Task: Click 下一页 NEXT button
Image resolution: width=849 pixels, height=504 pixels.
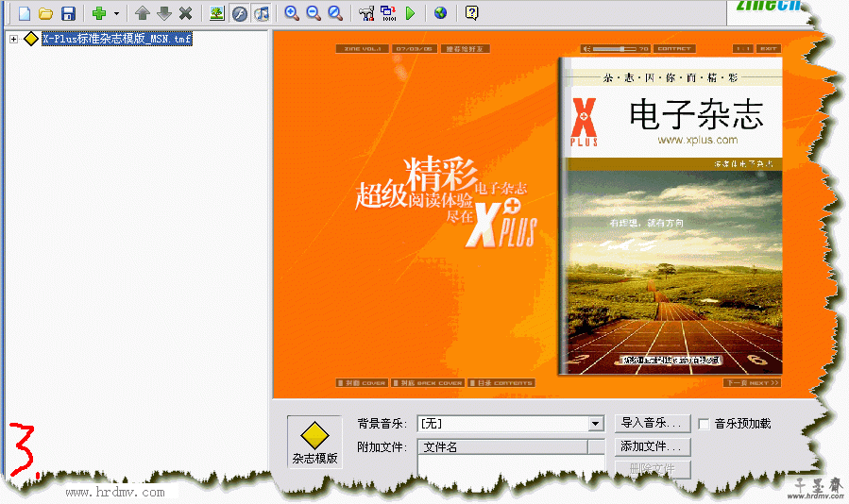Action: (752, 383)
